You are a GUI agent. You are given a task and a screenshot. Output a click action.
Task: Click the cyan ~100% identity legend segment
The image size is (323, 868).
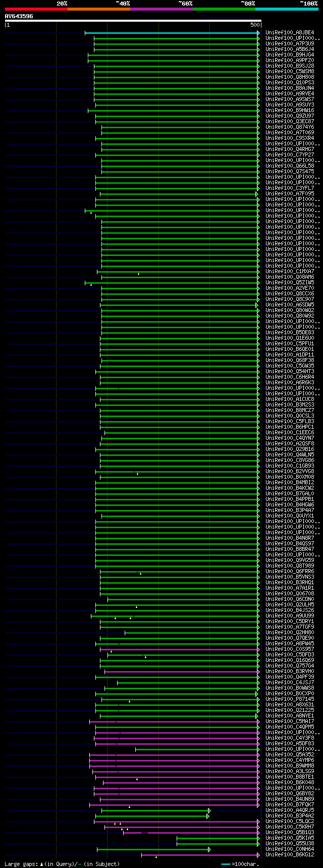(x=287, y=9)
